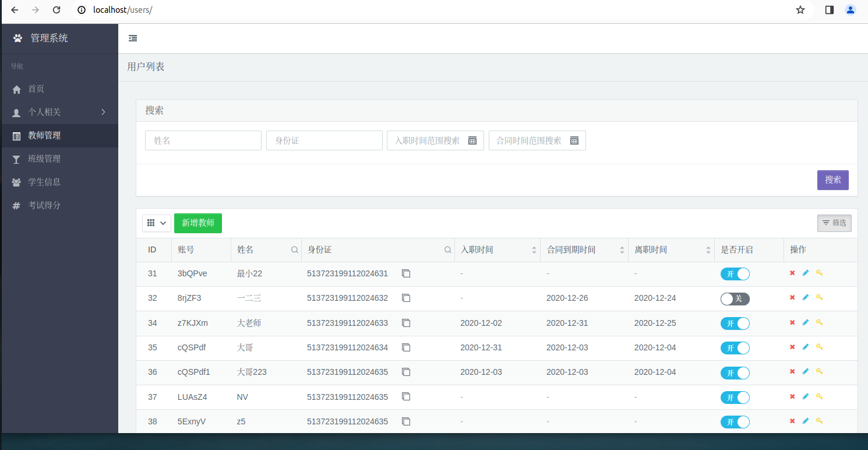Toggle enable switch for 大哥223
The image size is (868, 450).
(x=735, y=372)
